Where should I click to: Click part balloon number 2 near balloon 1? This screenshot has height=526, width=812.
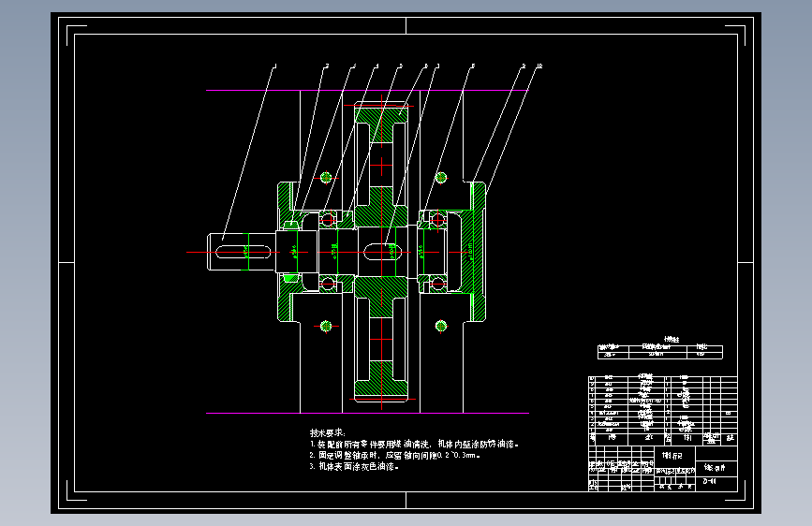(326, 66)
